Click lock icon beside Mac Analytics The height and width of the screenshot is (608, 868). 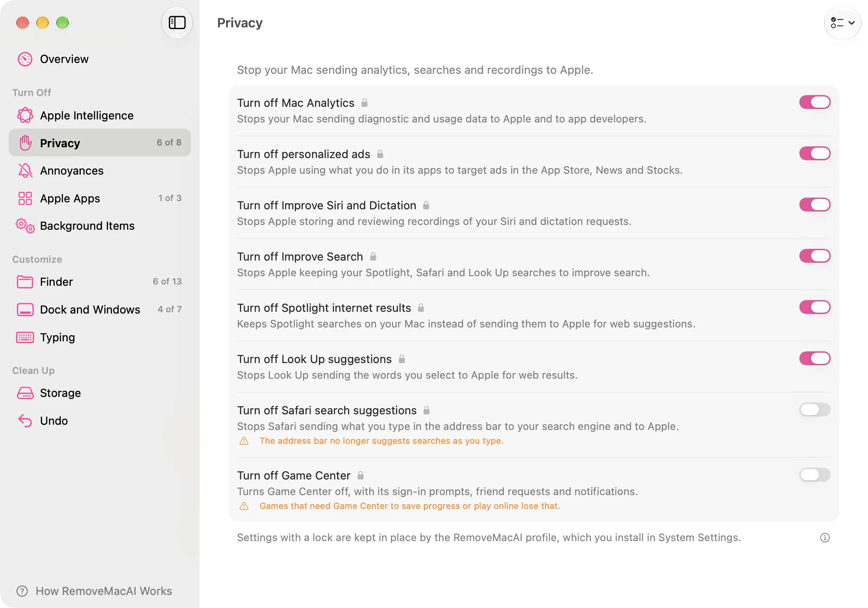coord(365,103)
